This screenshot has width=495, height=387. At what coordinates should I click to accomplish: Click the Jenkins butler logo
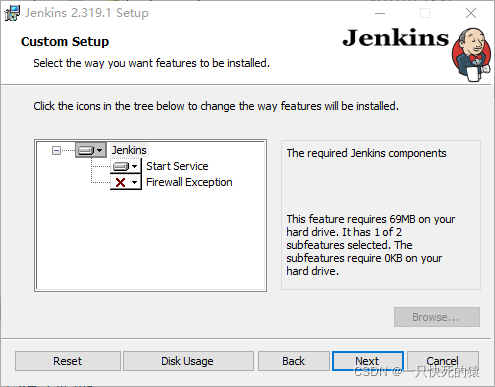click(471, 55)
